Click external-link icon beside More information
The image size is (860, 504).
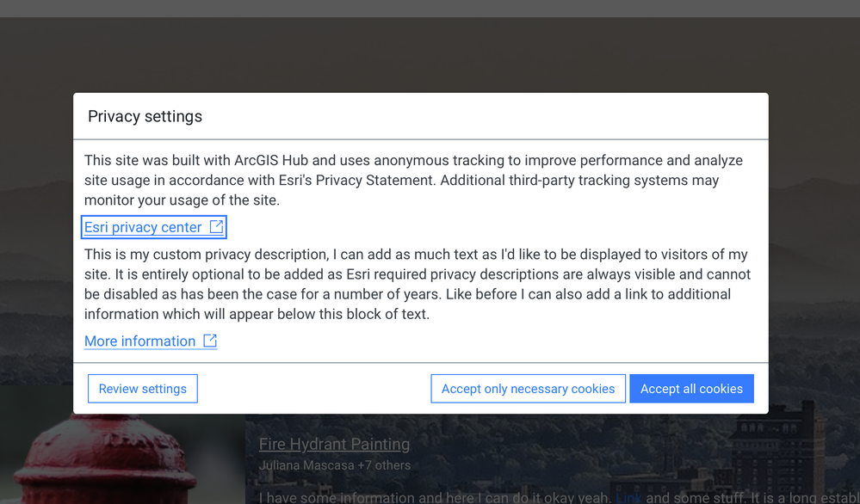pos(210,341)
